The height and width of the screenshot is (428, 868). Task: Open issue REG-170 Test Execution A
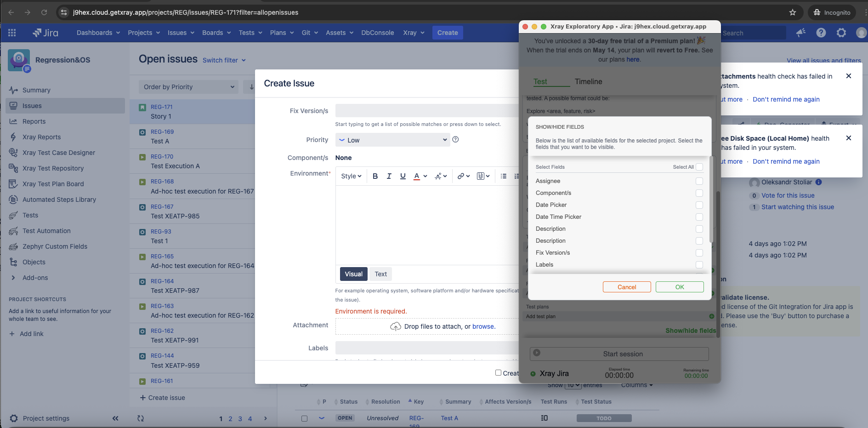point(192,161)
